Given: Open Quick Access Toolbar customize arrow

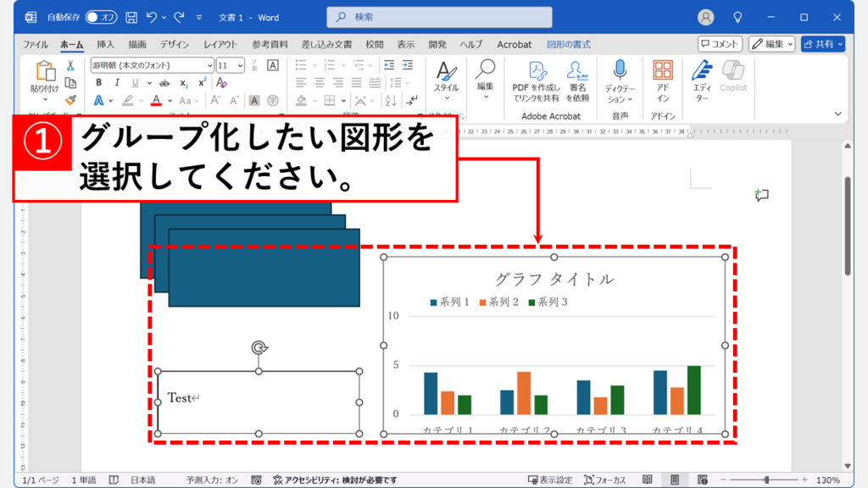Looking at the screenshot, I should pos(198,17).
